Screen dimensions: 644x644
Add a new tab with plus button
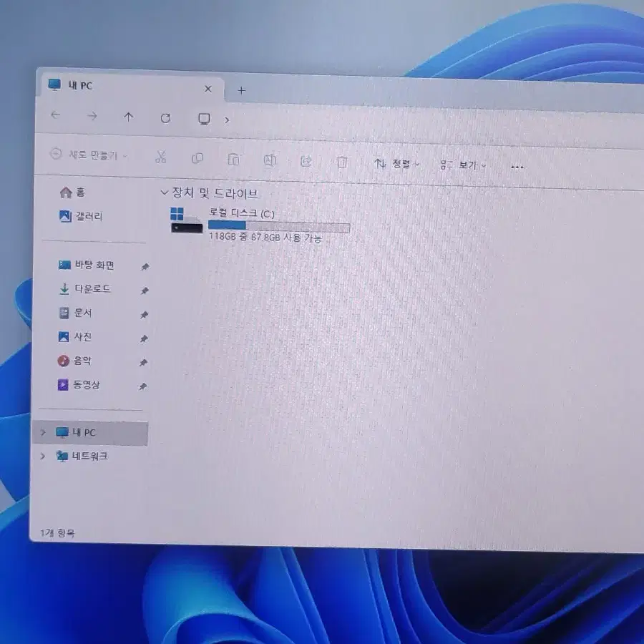coord(242,90)
